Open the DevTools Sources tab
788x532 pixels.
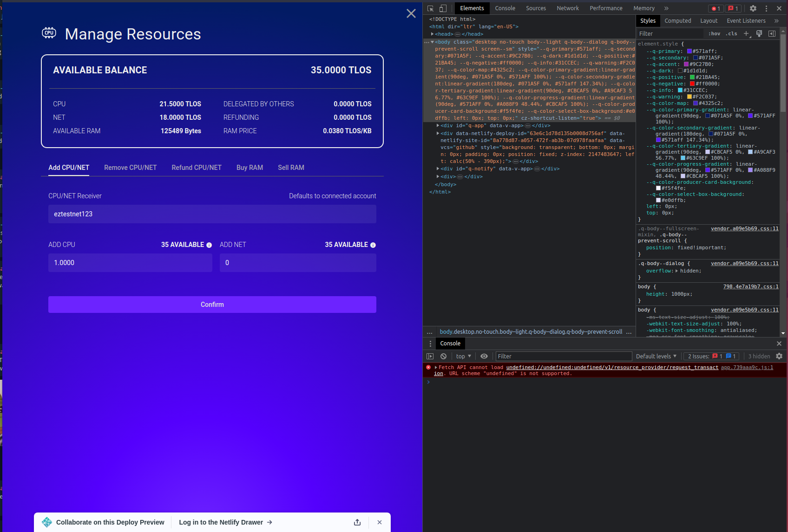[x=536, y=8]
